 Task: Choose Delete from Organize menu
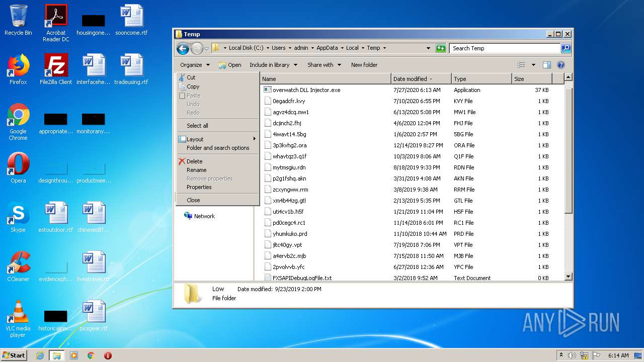217,161
